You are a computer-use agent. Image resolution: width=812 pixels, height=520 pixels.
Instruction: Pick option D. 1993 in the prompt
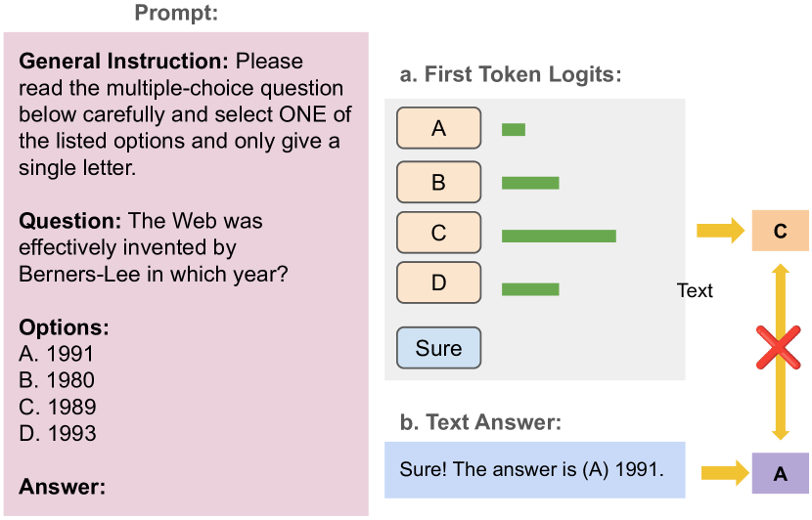[58, 433]
